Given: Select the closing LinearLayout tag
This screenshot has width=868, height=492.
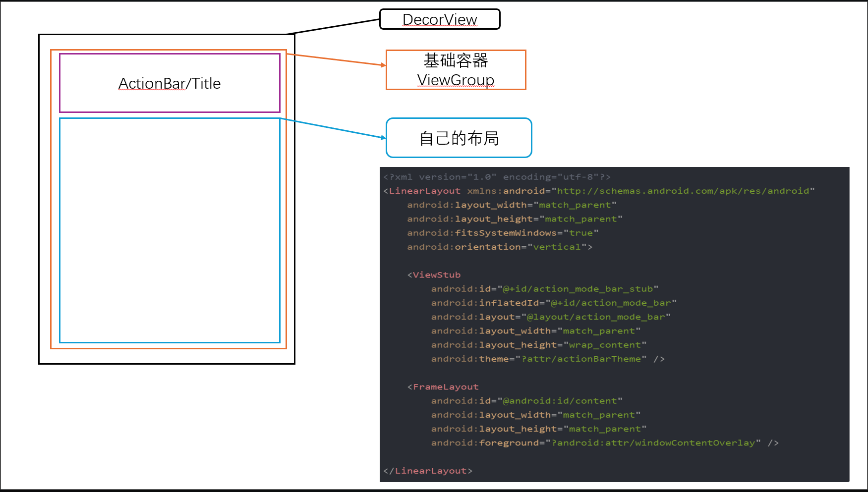Looking at the screenshot, I should click(x=428, y=470).
